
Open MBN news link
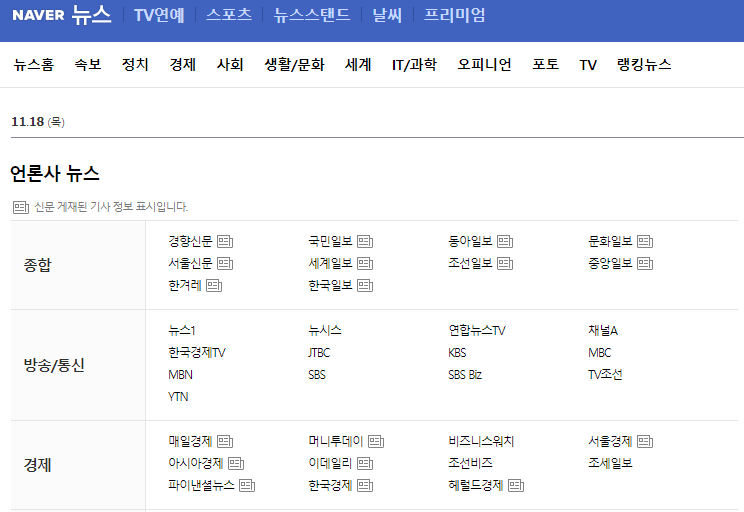coord(180,375)
